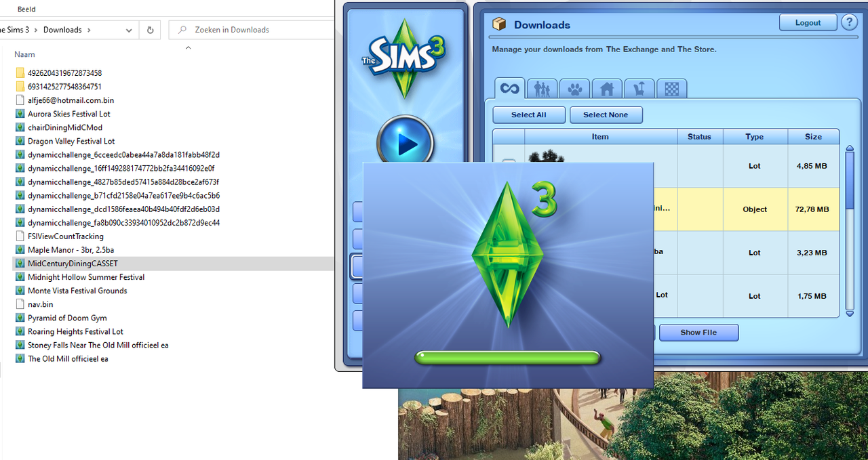Click the Object type cell
Viewport: 868px width, 460px height.
[x=755, y=209]
